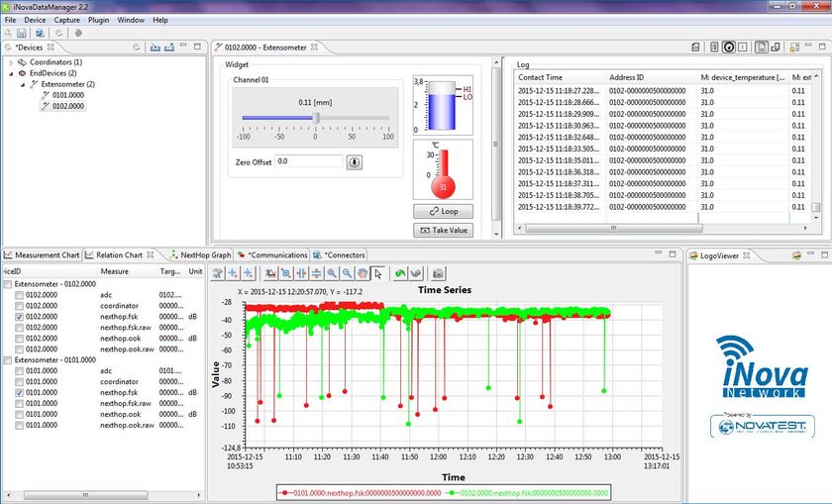The width and height of the screenshot is (832, 504).
Task: Click the first add annotation icon in chart toolbar
Action: tap(233, 273)
